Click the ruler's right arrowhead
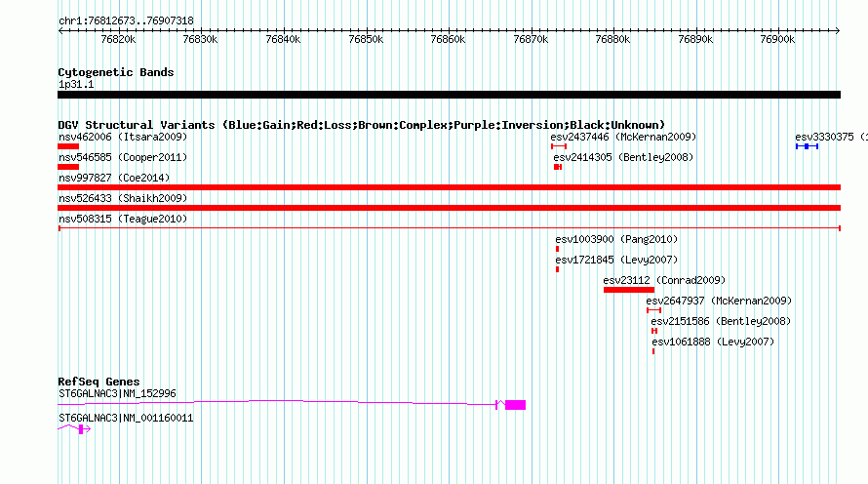868x484 pixels. pyautogui.click(x=838, y=30)
